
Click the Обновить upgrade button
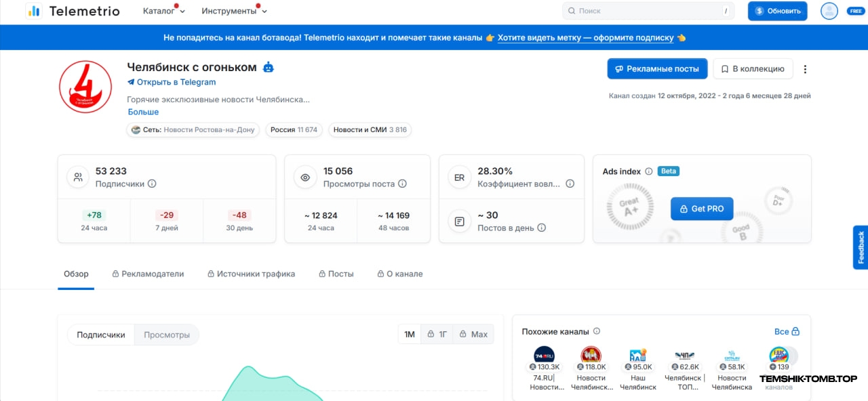pyautogui.click(x=777, y=11)
